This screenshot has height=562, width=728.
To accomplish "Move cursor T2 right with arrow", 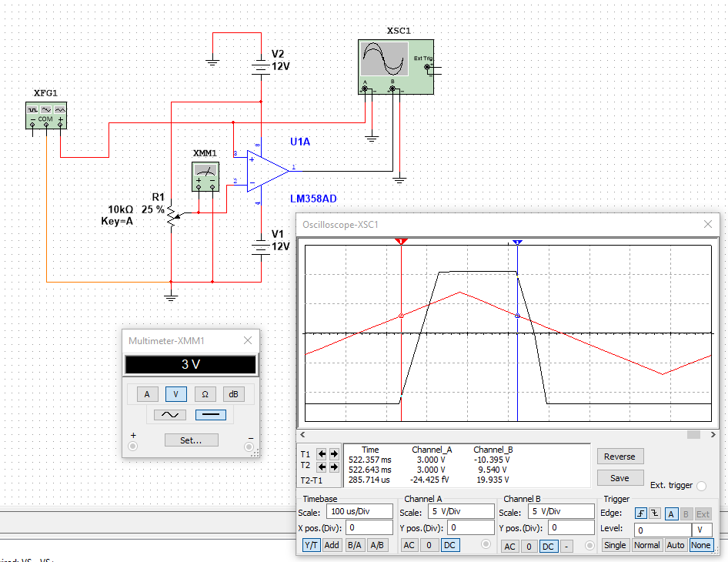I will pyautogui.click(x=335, y=467).
